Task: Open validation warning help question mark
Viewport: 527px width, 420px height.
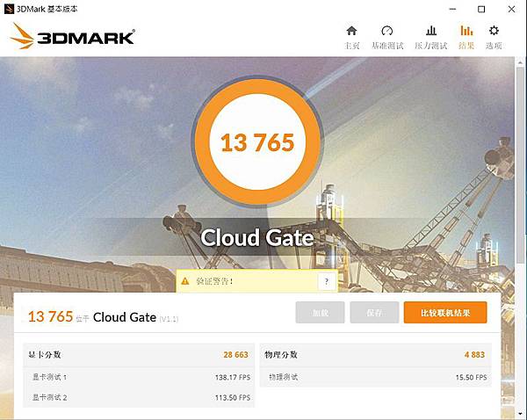Action: coord(327,281)
